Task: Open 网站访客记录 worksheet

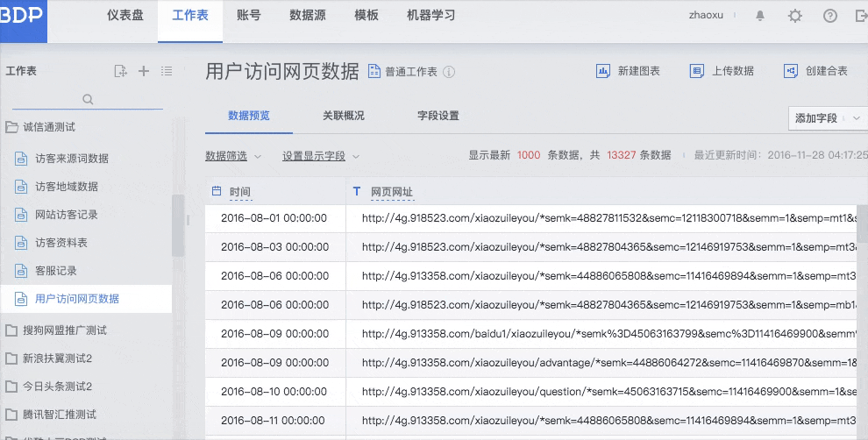Action: (x=67, y=215)
